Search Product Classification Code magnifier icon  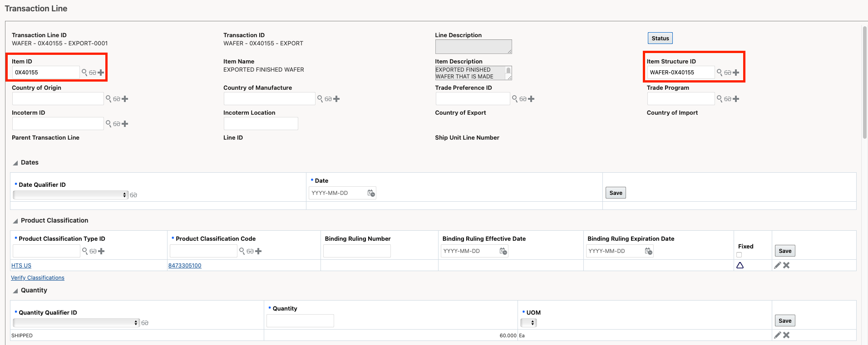pyautogui.click(x=242, y=251)
